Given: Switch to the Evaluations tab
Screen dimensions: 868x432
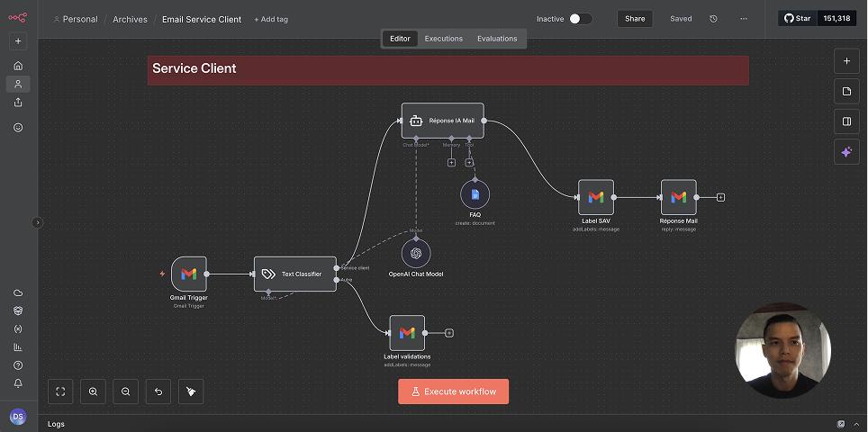Looking at the screenshot, I should click(x=497, y=39).
